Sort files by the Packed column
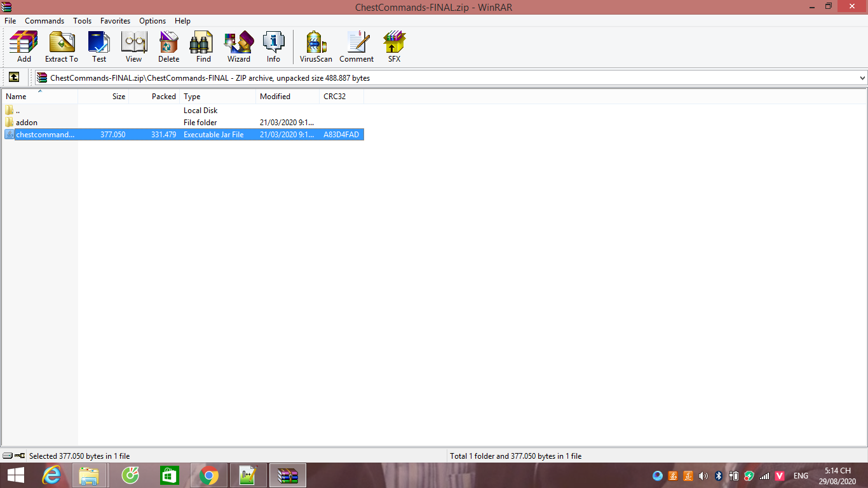Screen dimensions: 868x488 (154, 97)
